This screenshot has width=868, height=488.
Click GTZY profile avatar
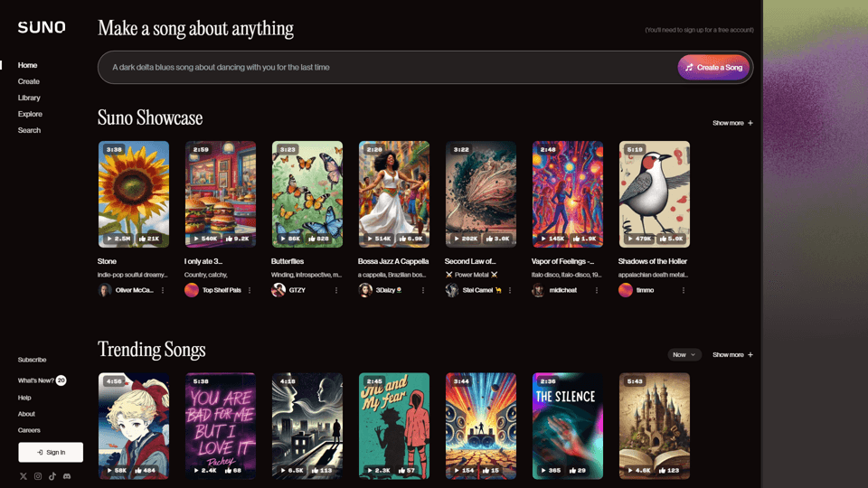click(278, 290)
